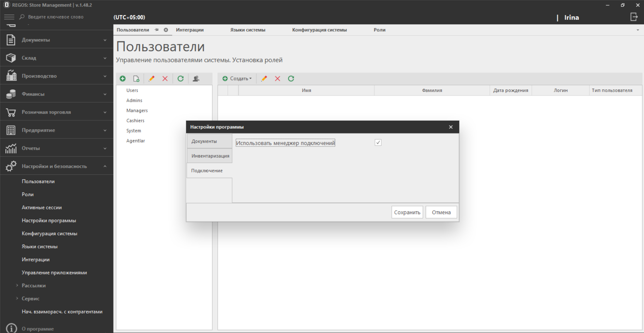Toggle the connection manager checkbox
The image size is (644, 333).
(x=378, y=142)
